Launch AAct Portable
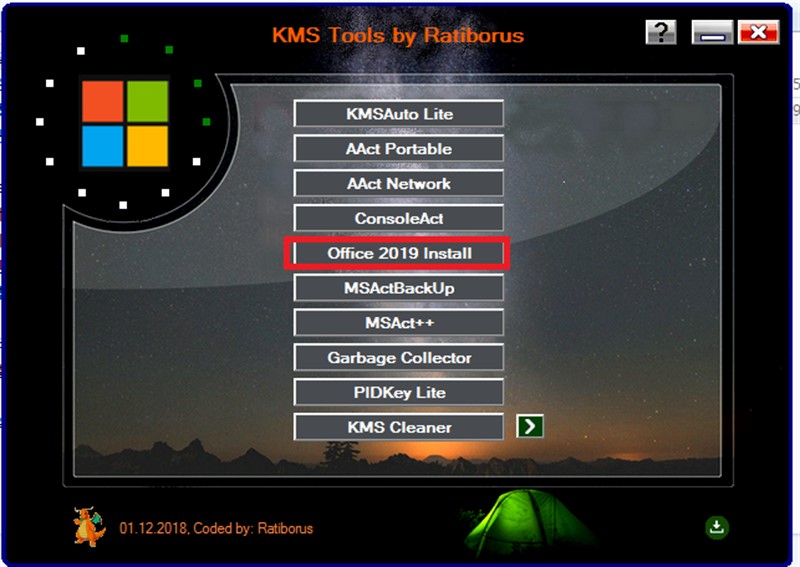The width and height of the screenshot is (800, 567). click(x=399, y=149)
